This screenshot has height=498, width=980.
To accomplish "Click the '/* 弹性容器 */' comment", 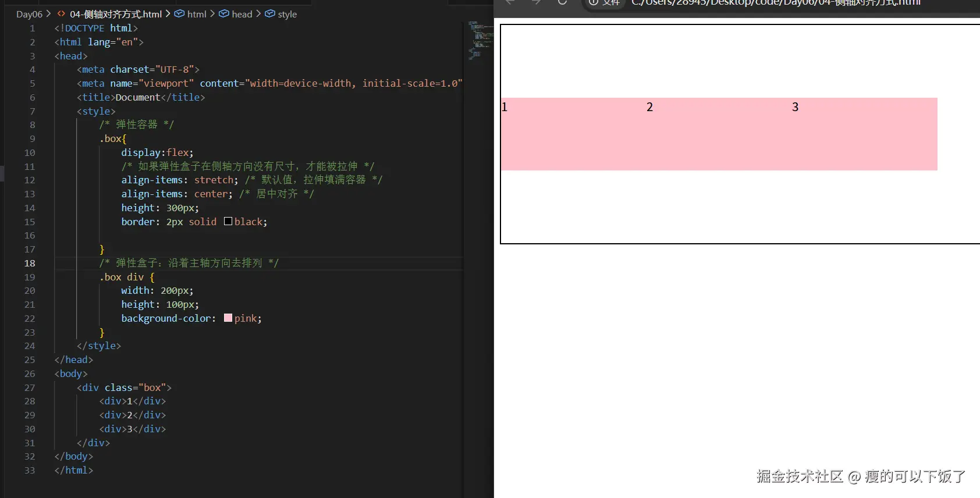I will [136, 124].
